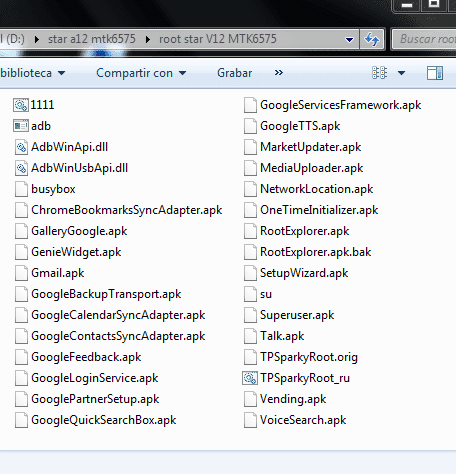Click the Buscar search field
The height and width of the screenshot is (474, 456).
pyautogui.click(x=425, y=39)
